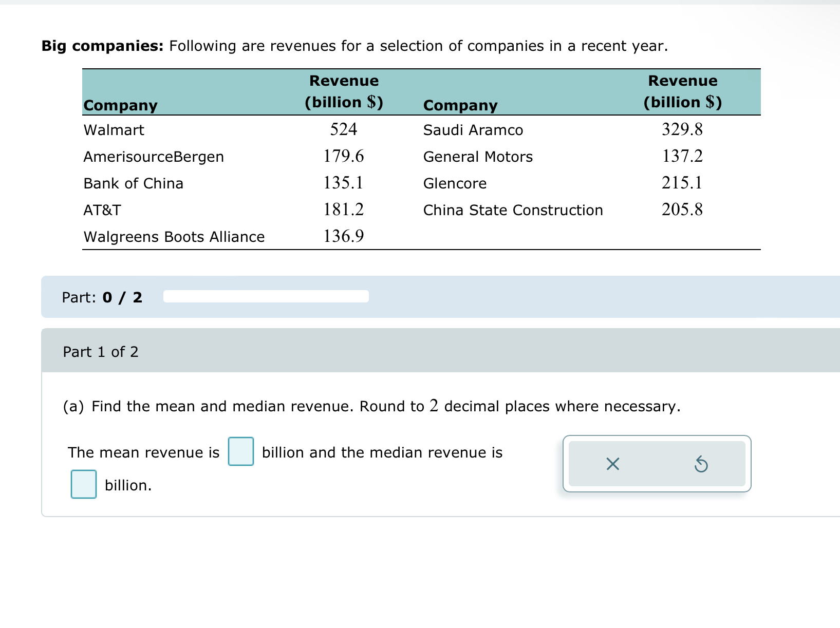Click revenue value 181.2
This screenshot has width=840, height=628.
[344, 209]
